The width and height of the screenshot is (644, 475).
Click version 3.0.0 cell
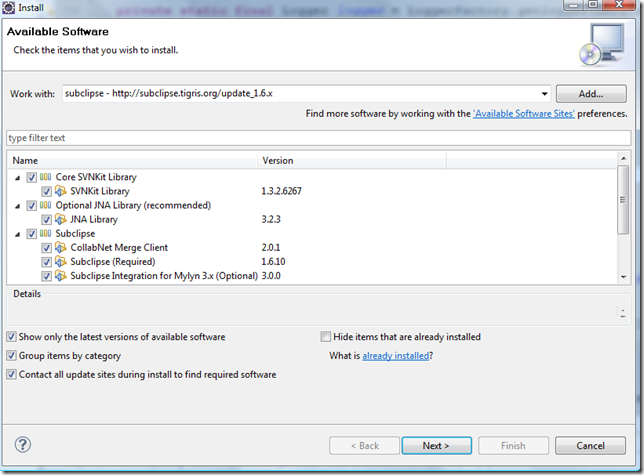coord(271,276)
